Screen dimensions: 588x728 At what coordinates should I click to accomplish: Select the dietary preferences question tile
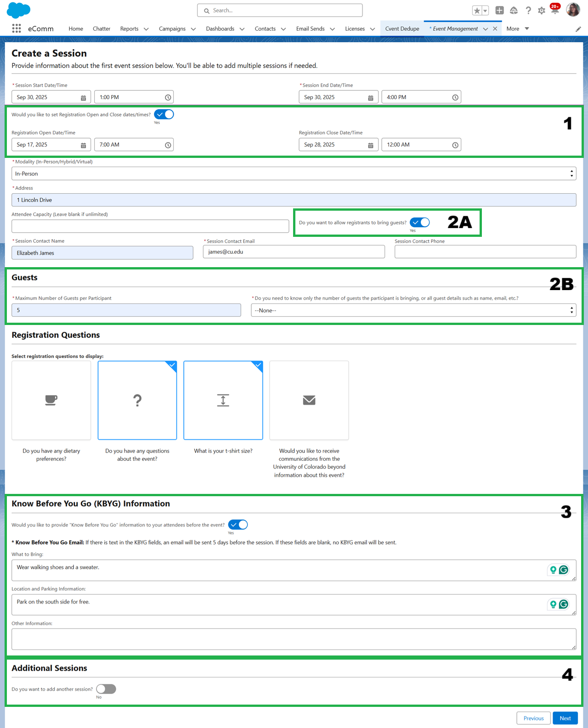51,400
